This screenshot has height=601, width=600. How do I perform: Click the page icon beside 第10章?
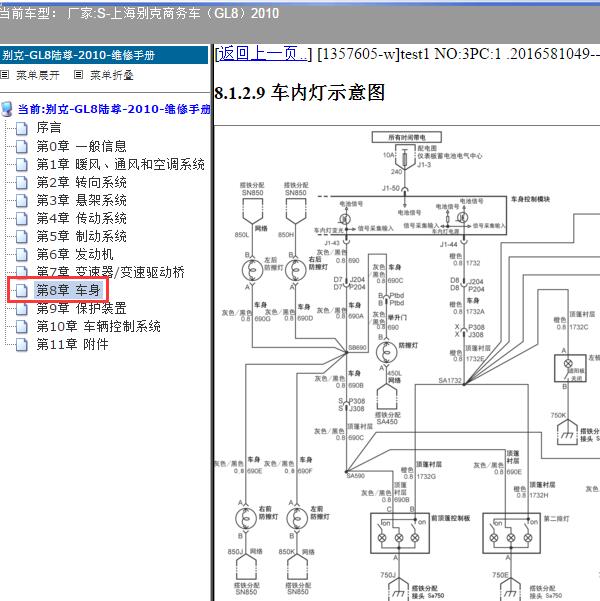pos(22,327)
